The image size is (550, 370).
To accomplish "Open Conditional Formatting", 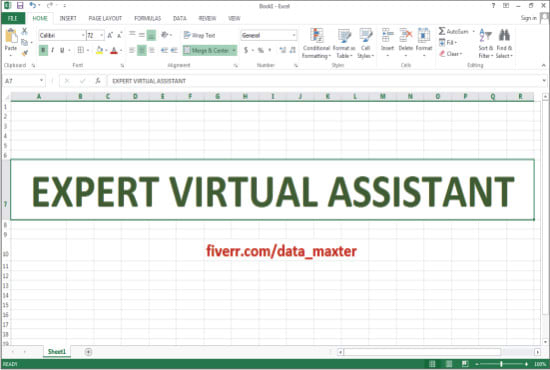I will (316, 43).
